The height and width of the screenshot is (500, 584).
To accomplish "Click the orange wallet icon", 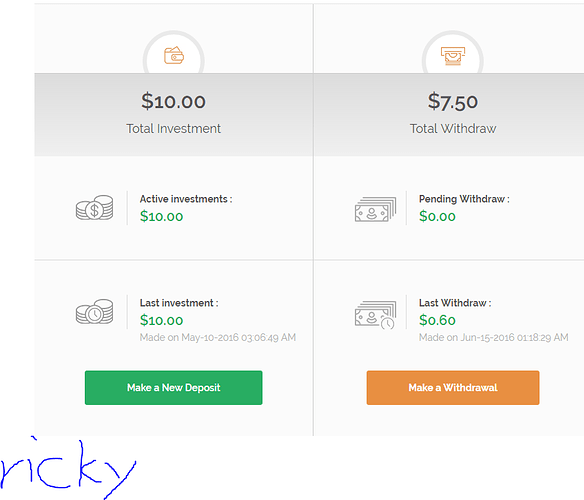I will (x=174, y=55).
